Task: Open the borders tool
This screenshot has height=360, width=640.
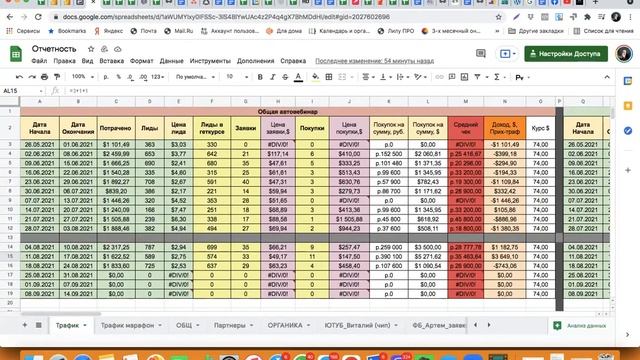Action: click(x=329, y=77)
